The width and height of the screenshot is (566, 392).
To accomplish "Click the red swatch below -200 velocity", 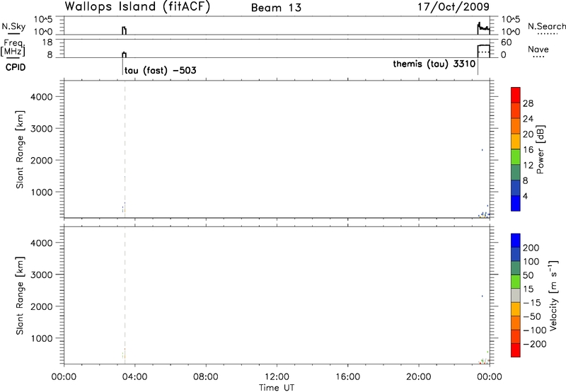I will (516, 350).
